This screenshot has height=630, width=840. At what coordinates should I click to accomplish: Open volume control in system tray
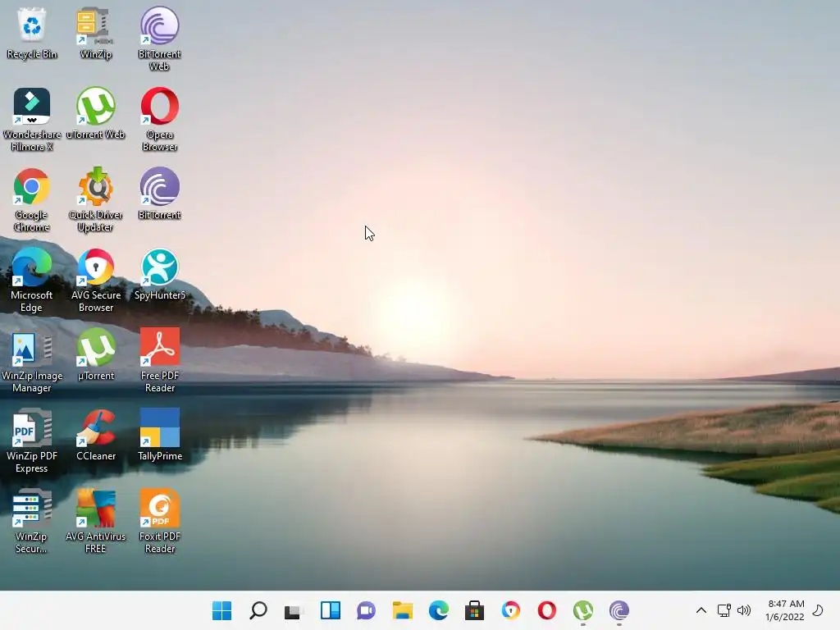click(x=743, y=610)
